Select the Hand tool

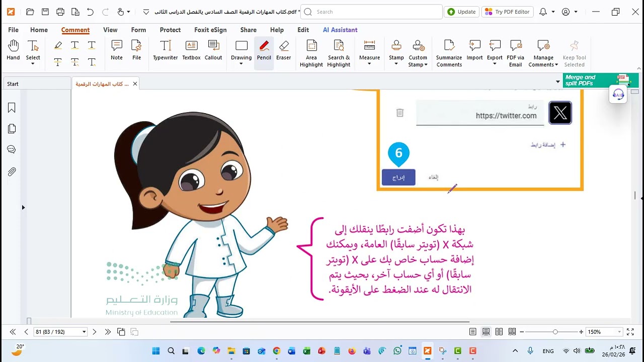tap(13, 51)
